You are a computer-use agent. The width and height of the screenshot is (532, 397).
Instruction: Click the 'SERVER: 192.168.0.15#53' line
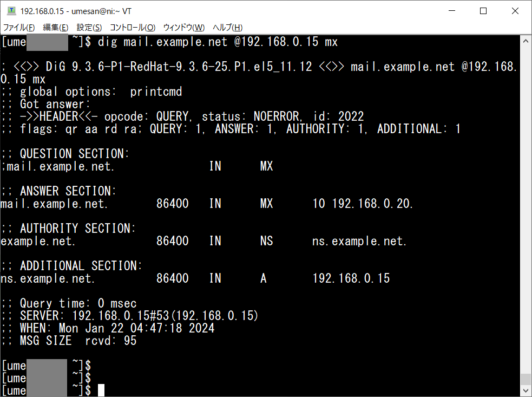click(130, 316)
